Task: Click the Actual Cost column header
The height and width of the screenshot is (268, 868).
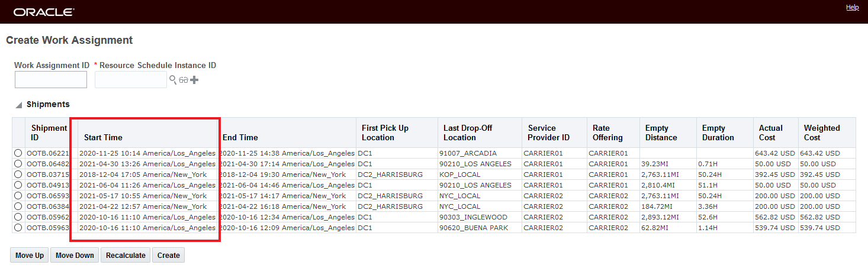Action: pyautogui.click(x=771, y=133)
